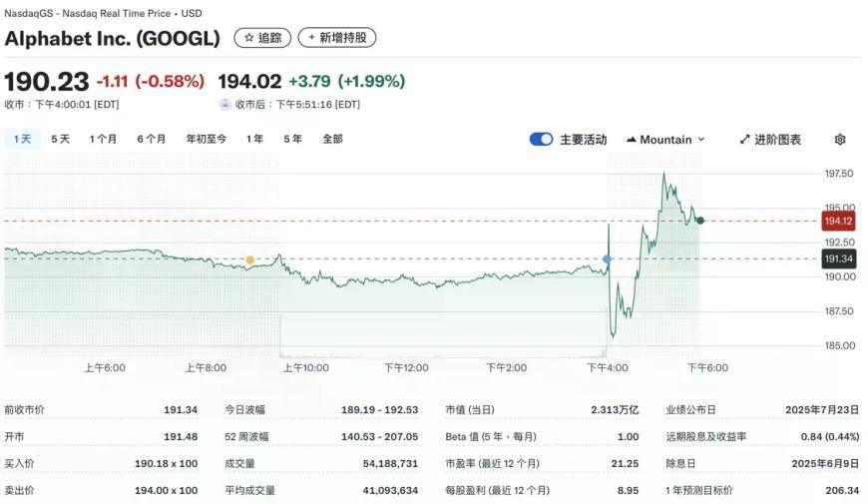Open chart settings gear icon
This screenshot has width=868, height=504.
pos(840,140)
